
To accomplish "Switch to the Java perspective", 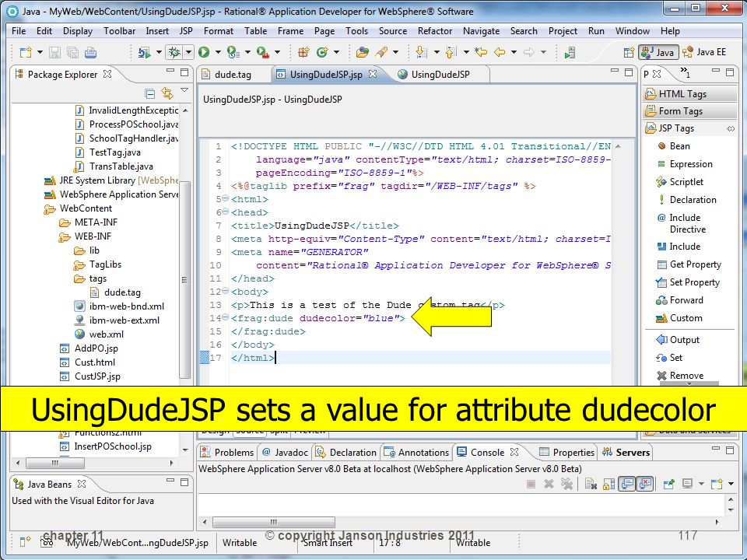I will coord(658,52).
